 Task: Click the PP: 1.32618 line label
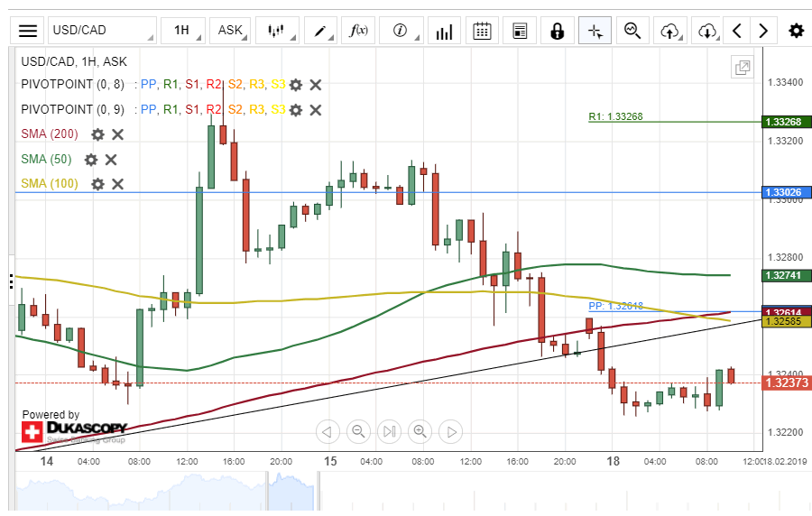(x=615, y=306)
